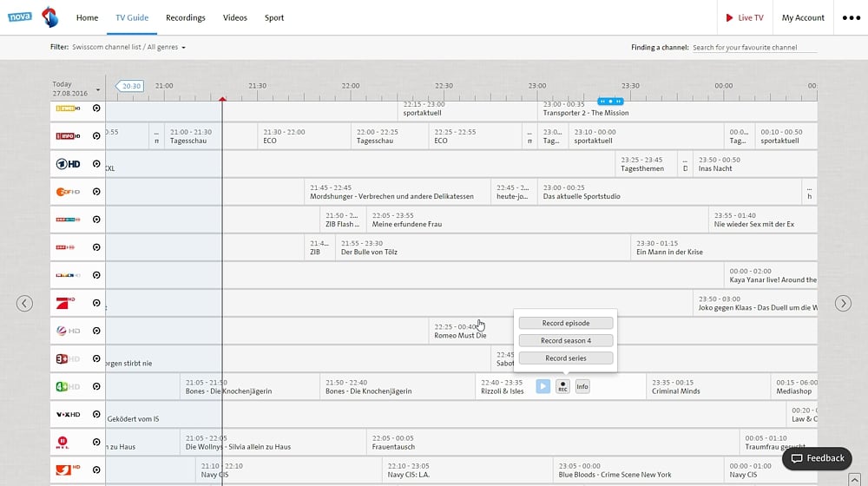Open the Home tab
Image resolution: width=868 pixels, height=486 pixels.
coord(87,17)
